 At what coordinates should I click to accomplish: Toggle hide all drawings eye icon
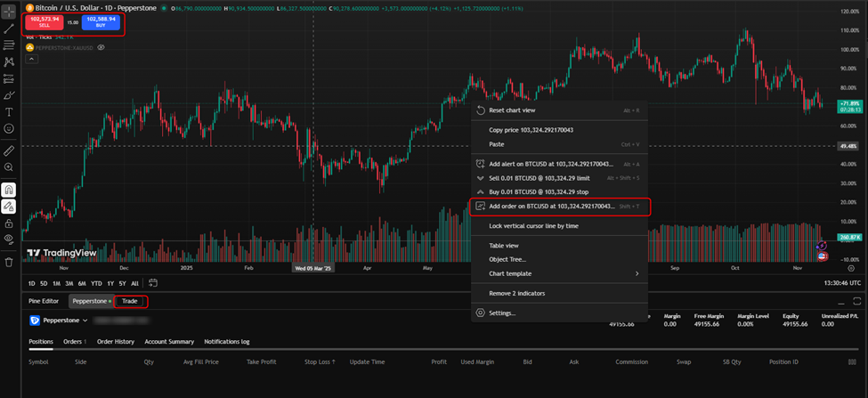tap(10, 240)
